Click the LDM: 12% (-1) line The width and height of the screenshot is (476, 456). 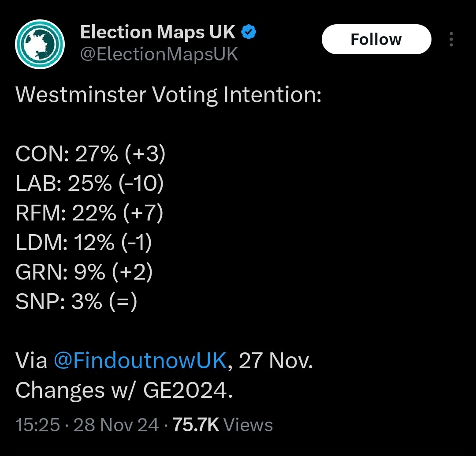84,243
